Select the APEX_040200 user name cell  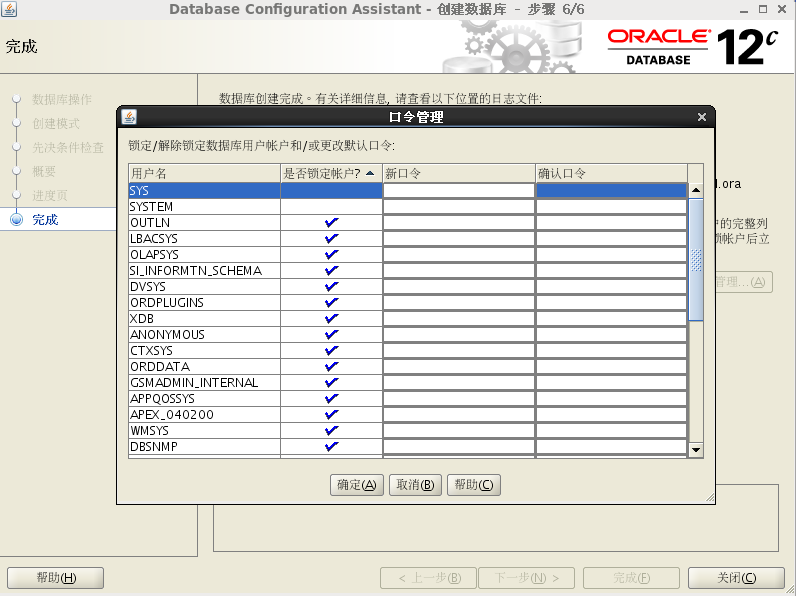[x=205, y=414]
